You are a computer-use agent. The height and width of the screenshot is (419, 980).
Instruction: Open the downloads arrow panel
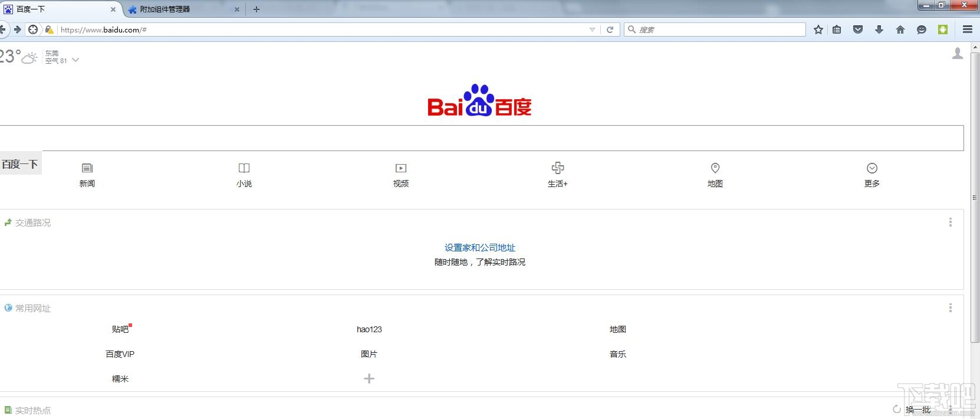879,30
